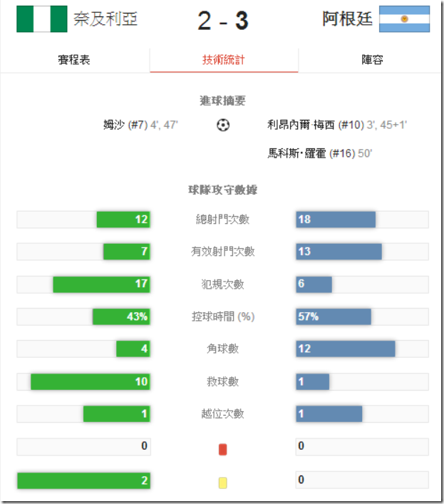
Task: Click the red card icon
Action: click(x=222, y=449)
